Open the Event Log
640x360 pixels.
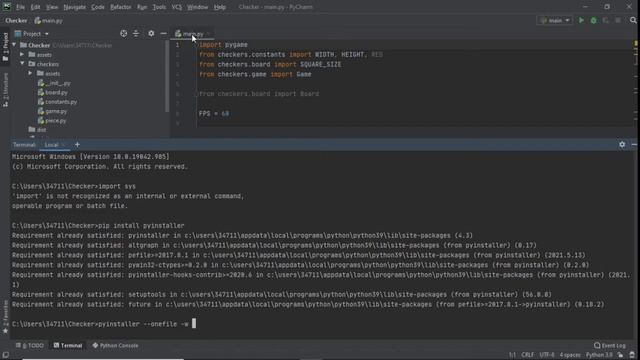(610, 345)
